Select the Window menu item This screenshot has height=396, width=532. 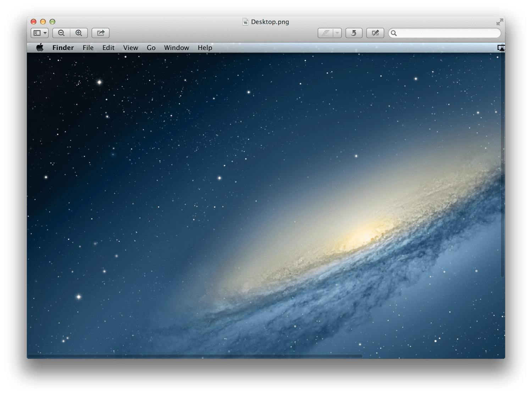point(176,48)
